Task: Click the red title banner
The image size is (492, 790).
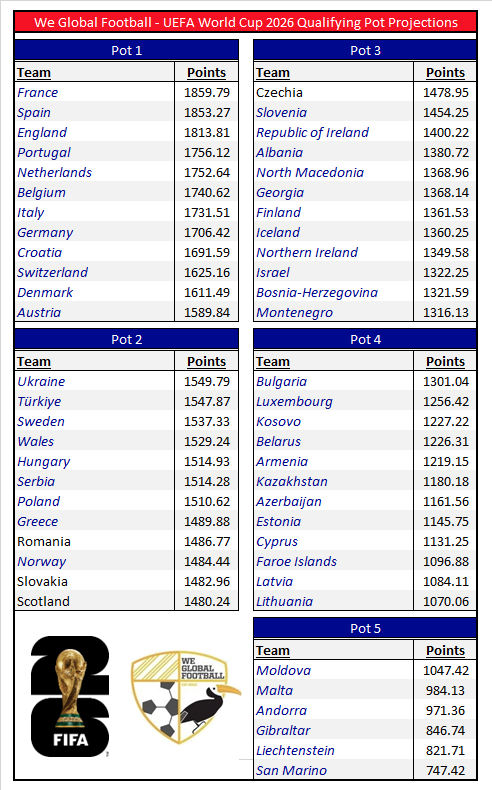Action: 246,23
